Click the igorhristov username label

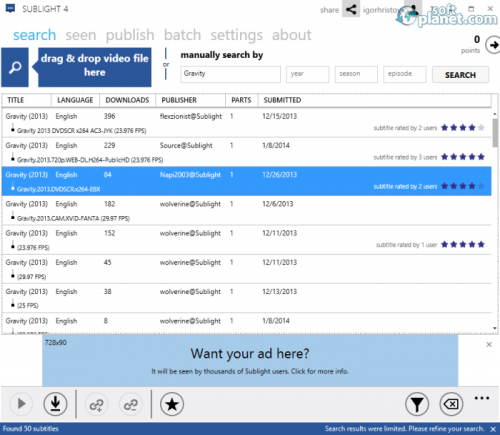point(382,10)
